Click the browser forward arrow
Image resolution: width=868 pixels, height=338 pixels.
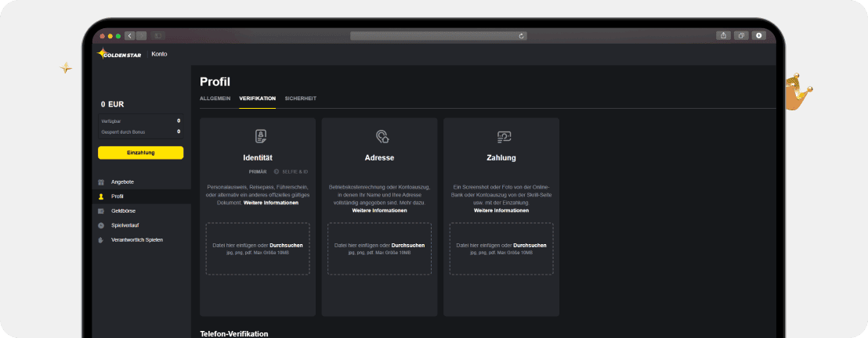(x=141, y=36)
